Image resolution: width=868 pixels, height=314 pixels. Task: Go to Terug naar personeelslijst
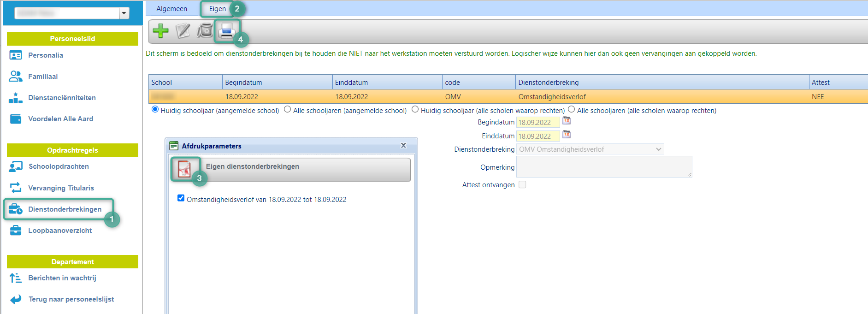71,299
